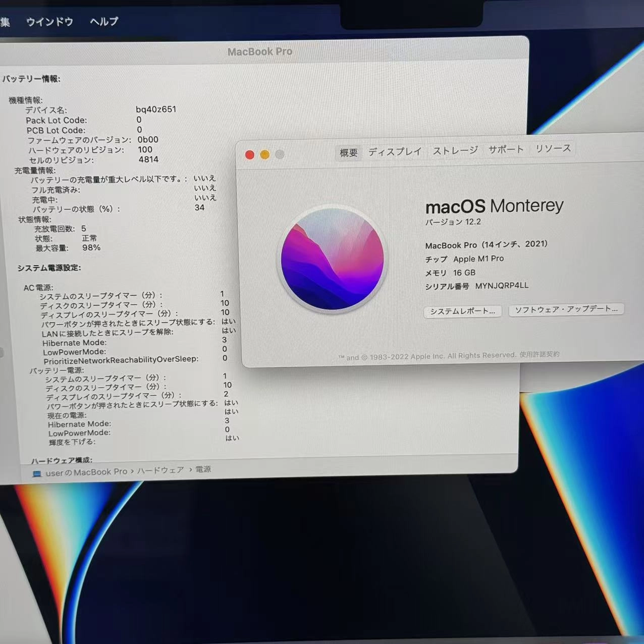
Task: Click the MacBook Pro window title bar
Action: 260,51
